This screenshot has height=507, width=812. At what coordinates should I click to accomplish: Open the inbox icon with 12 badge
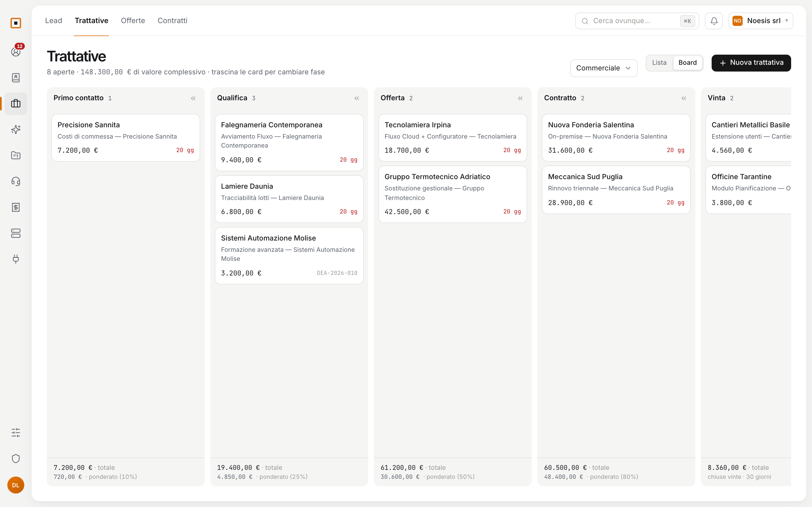coord(16,52)
